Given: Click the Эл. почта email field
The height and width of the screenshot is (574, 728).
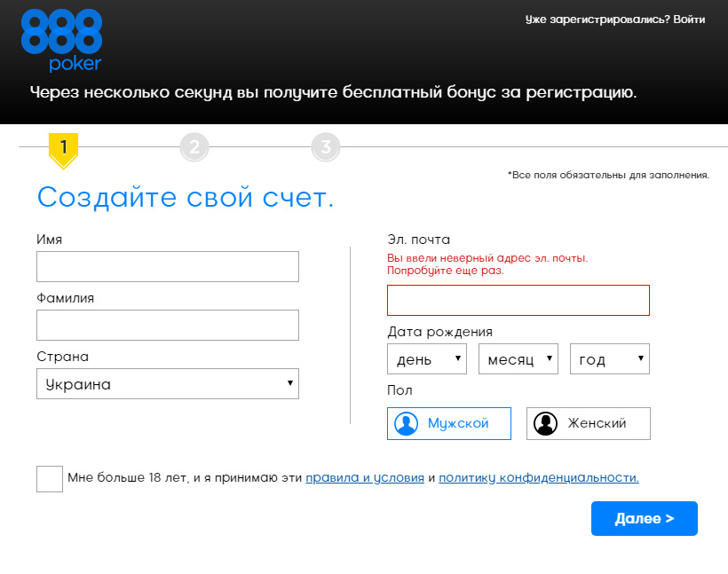Looking at the screenshot, I should [518, 300].
